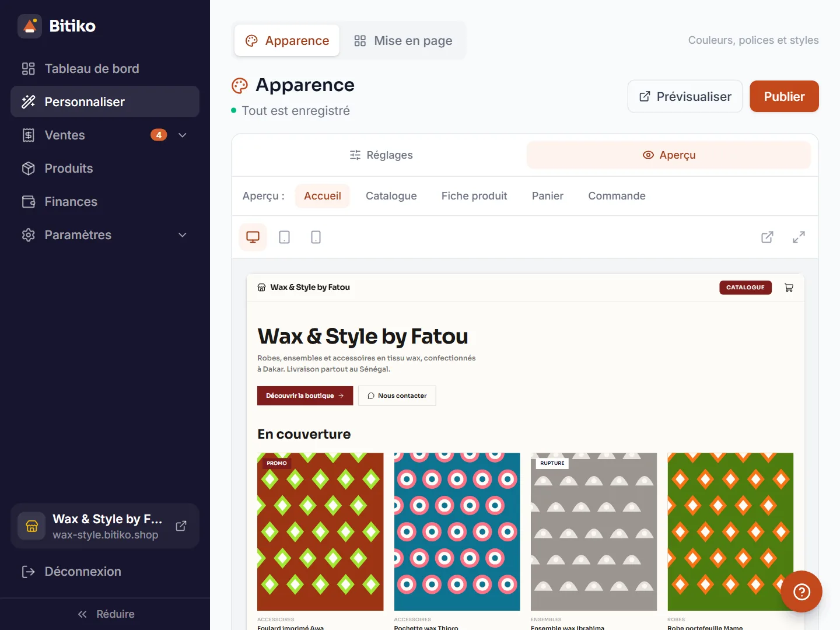The height and width of the screenshot is (630, 840).
Task: Expand the Paramètres chevron
Action: (x=183, y=235)
